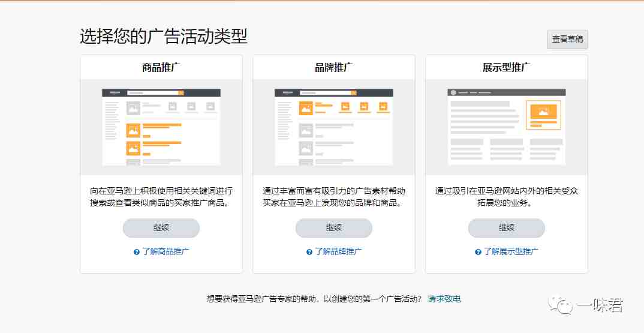Click 继续 under 品牌推广

(x=334, y=228)
